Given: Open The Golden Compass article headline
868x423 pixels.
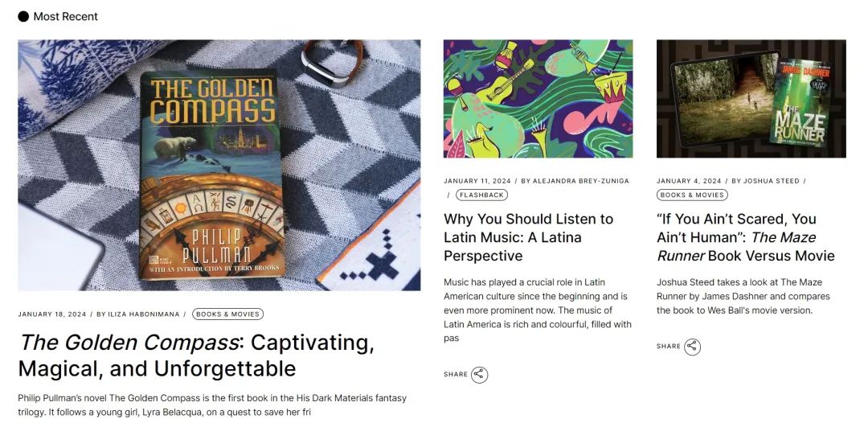Looking at the screenshot, I should point(197,355).
